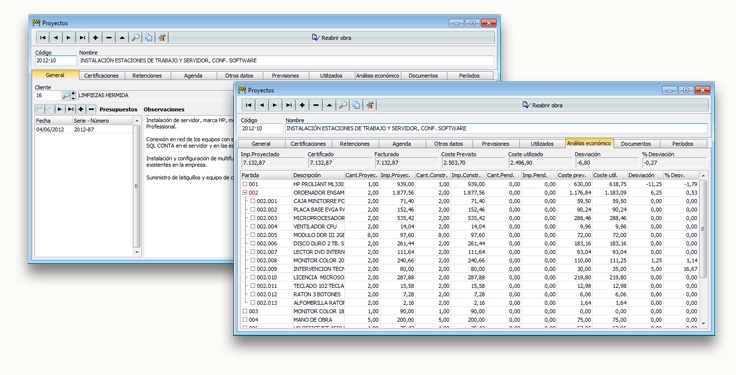Click Cliente code field showing 16

48,95
